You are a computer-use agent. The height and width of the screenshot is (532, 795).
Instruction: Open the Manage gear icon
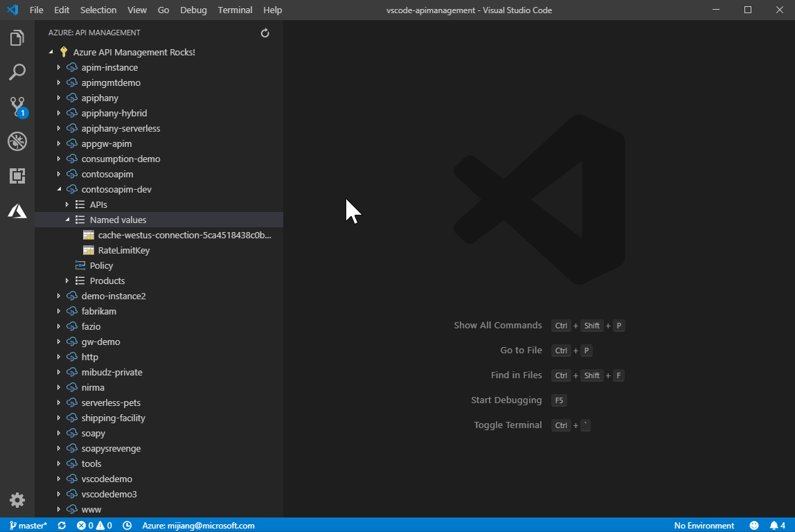tap(17, 500)
